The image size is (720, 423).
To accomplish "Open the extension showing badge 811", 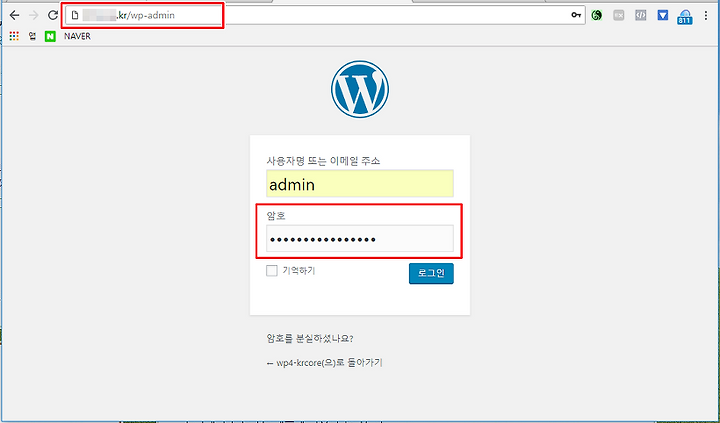I will tap(685, 17).
